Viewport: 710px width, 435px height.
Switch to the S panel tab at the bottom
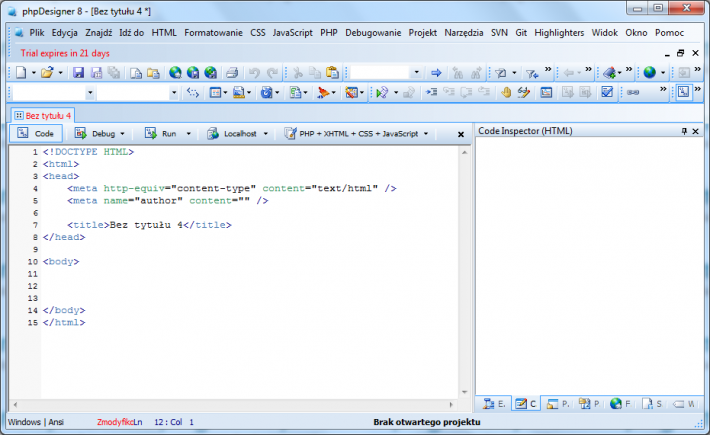tap(652, 403)
